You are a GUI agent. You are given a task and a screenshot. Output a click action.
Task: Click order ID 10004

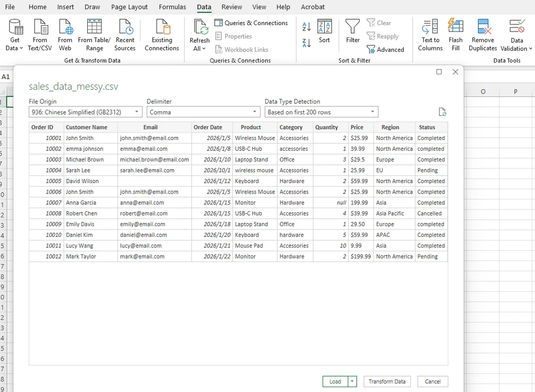(x=47, y=170)
